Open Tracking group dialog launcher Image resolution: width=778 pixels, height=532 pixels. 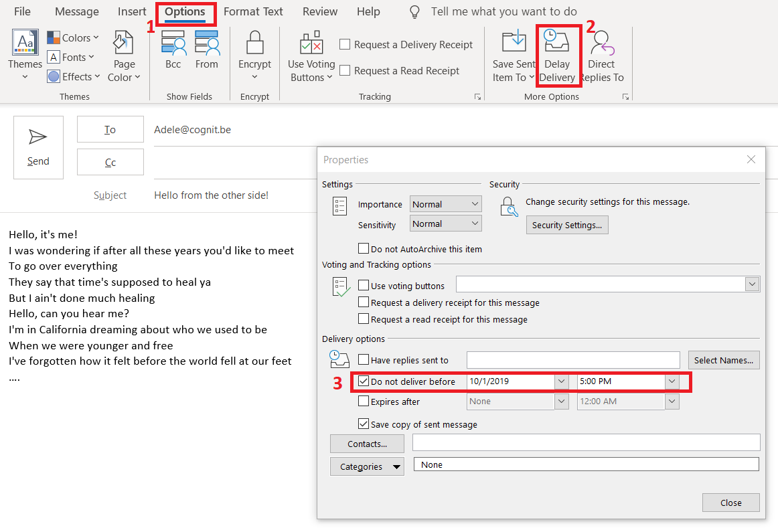[477, 96]
